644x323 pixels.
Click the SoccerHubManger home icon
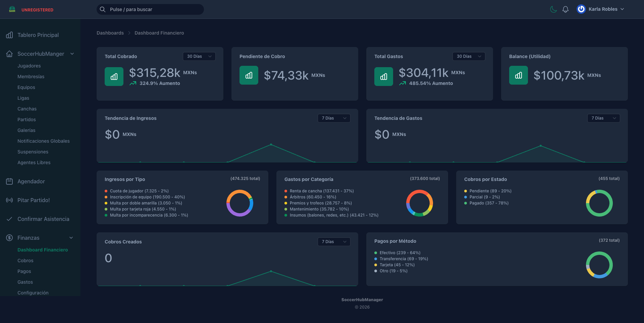(9, 54)
